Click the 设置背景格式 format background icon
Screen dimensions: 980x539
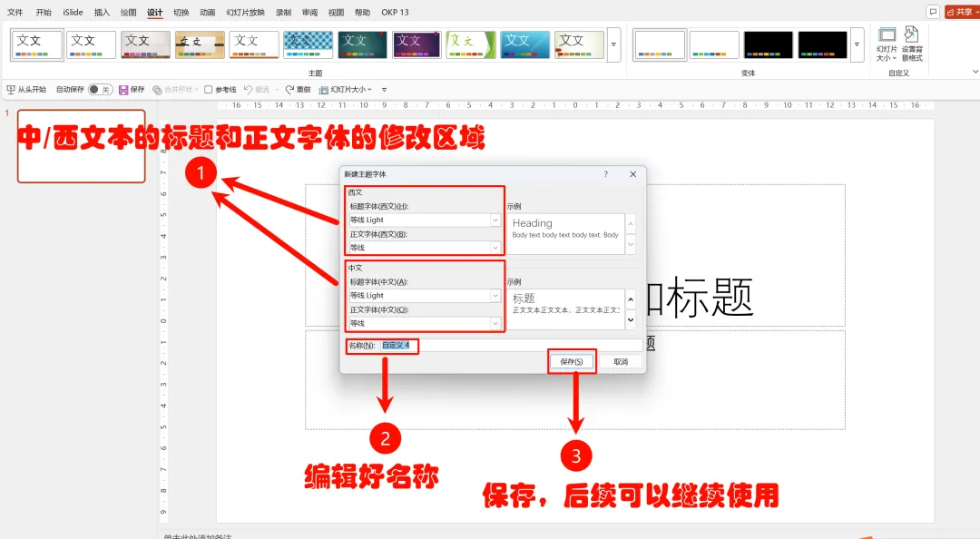(912, 44)
